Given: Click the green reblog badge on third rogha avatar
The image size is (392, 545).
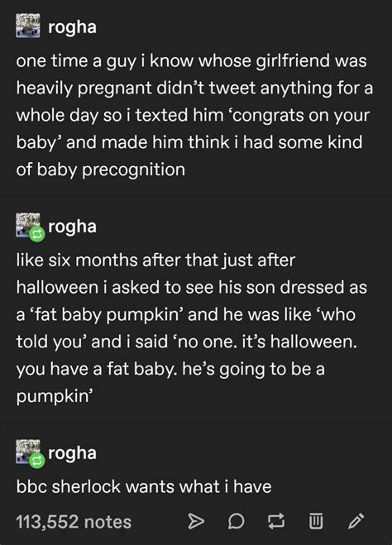Looking at the screenshot, I should [37, 461].
